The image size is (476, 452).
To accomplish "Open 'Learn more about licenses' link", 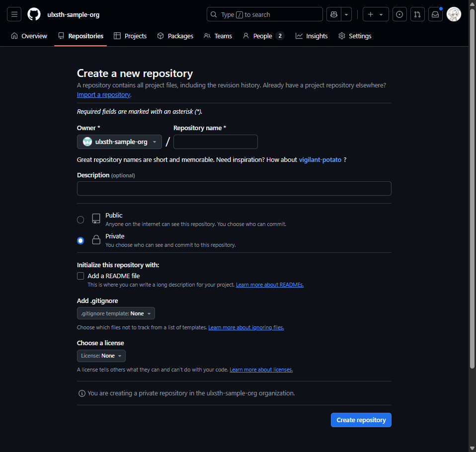I will 261,370.
